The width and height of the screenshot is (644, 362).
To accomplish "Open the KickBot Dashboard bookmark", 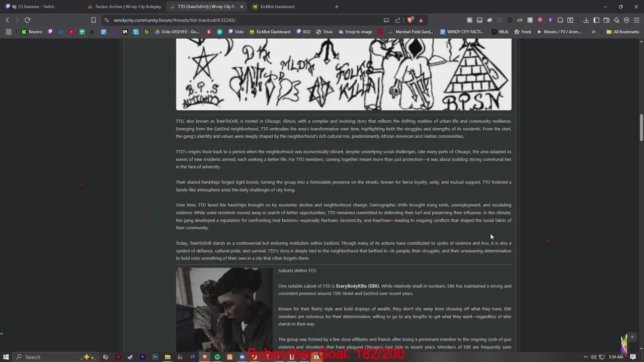I will (x=270, y=32).
